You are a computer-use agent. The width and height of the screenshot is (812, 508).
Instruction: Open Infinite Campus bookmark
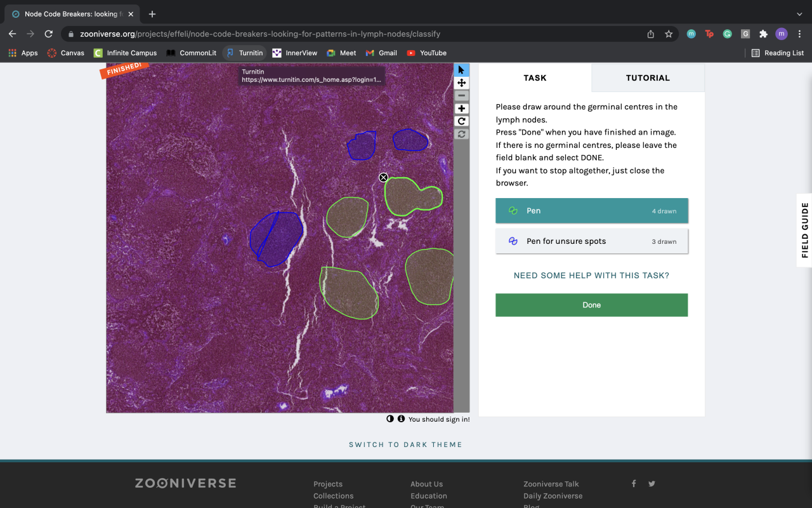(x=125, y=53)
